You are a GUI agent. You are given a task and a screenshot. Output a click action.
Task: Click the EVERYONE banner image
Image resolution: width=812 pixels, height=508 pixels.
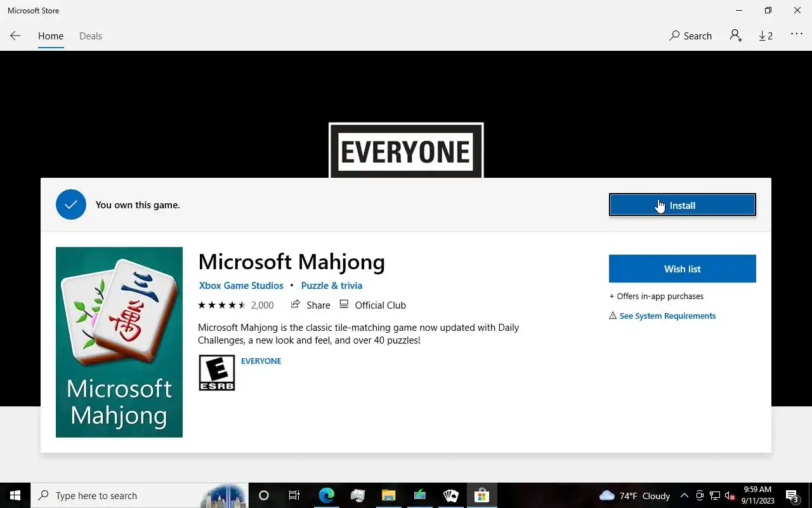tap(406, 150)
